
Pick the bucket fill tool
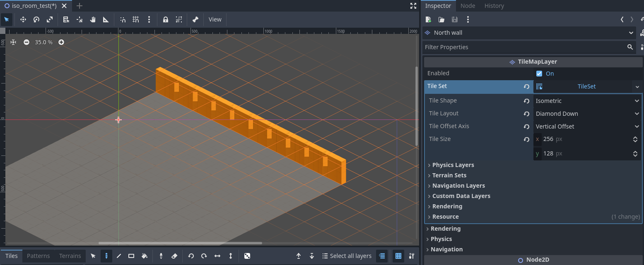click(x=145, y=256)
